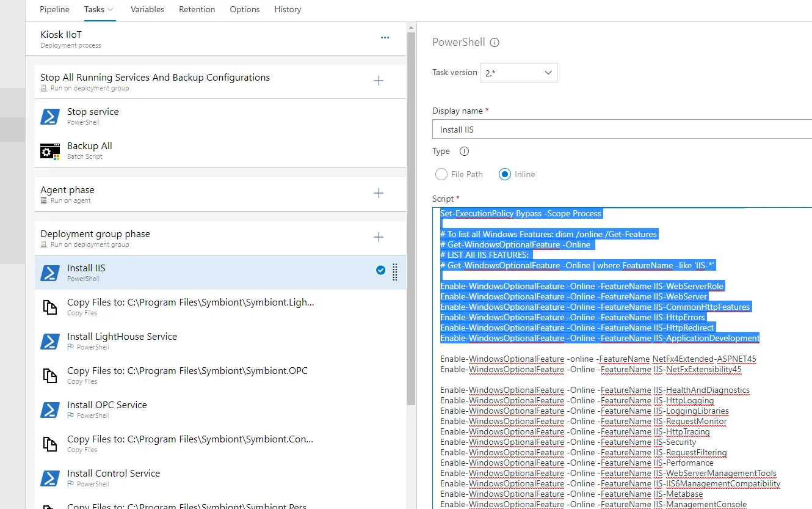
Task: Select Copy Files to Symbiont.Con... task
Action: (221, 444)
